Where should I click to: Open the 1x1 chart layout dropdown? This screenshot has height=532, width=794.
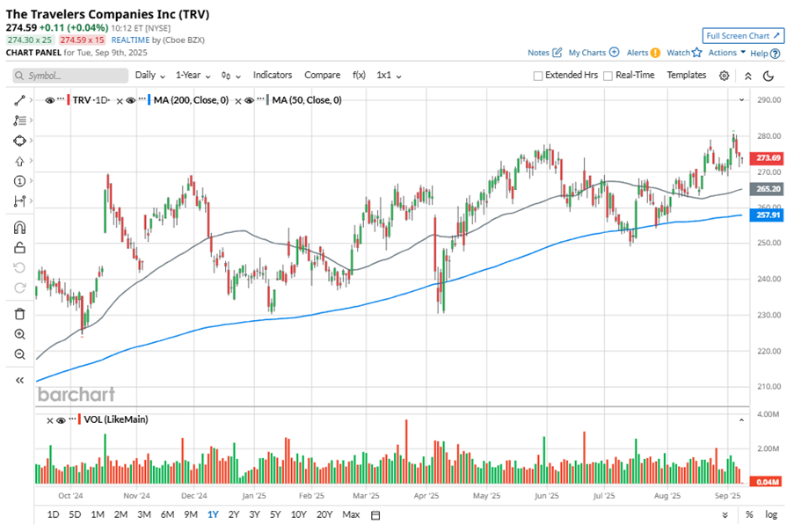[389, 76]
